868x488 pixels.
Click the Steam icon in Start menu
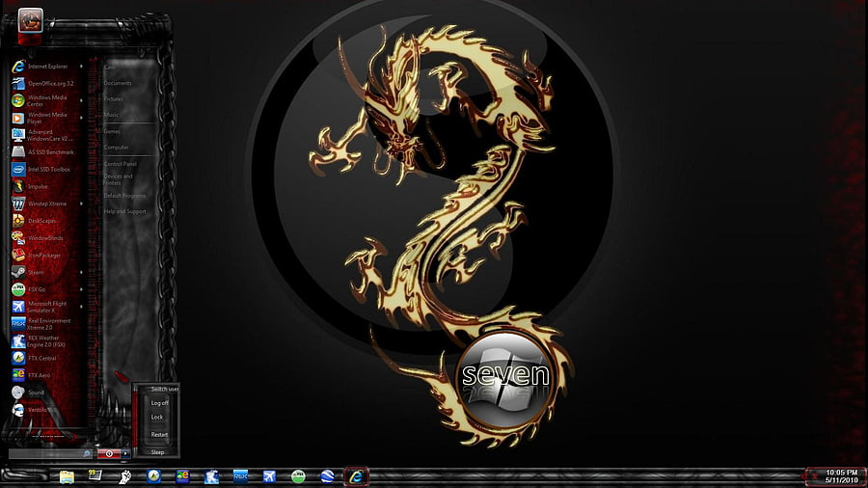point(18,272)
